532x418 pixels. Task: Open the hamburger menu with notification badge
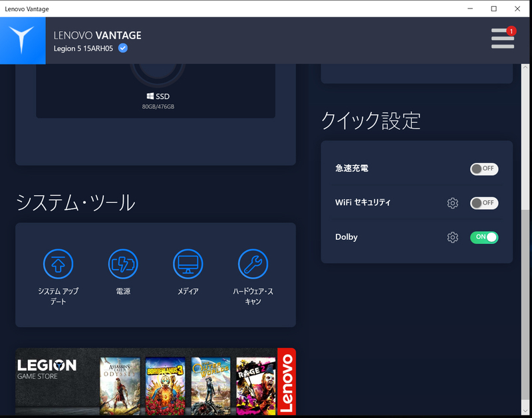pyautogui.click(x=503, y=38)
